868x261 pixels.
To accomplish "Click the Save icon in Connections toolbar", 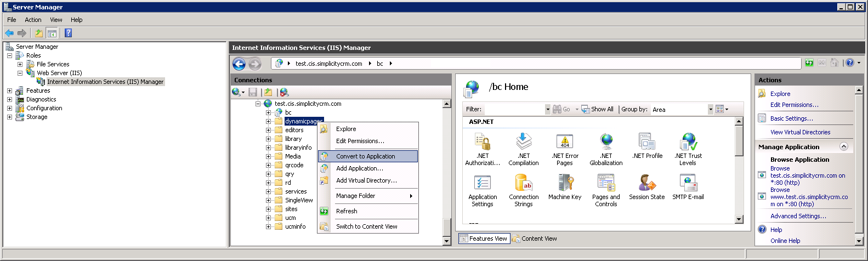I will point(253,92).
